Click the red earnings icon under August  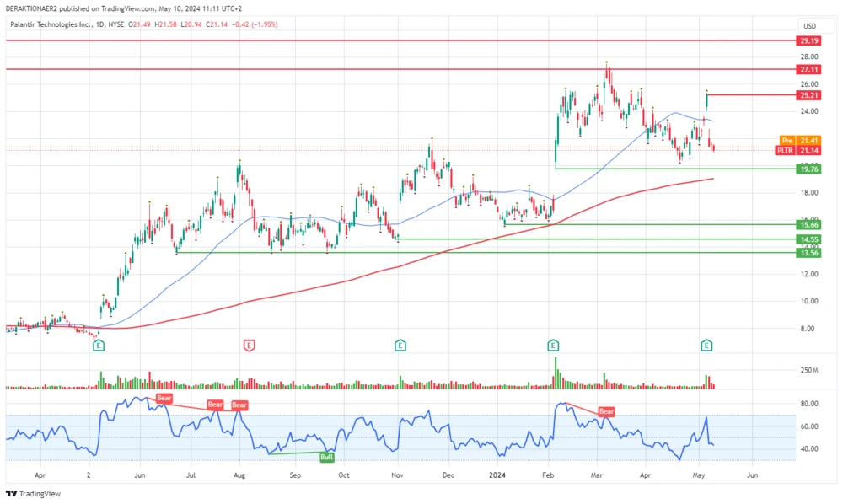tap(249, 345)
